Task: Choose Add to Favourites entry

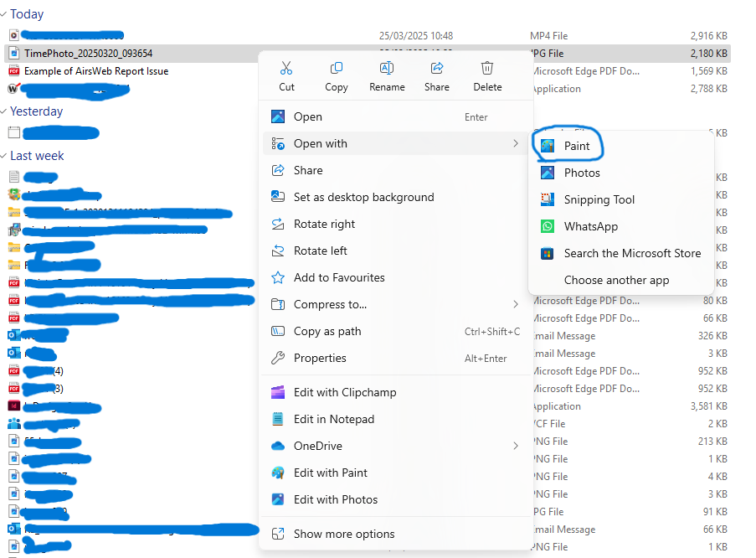Action: [x=396, y=277]
